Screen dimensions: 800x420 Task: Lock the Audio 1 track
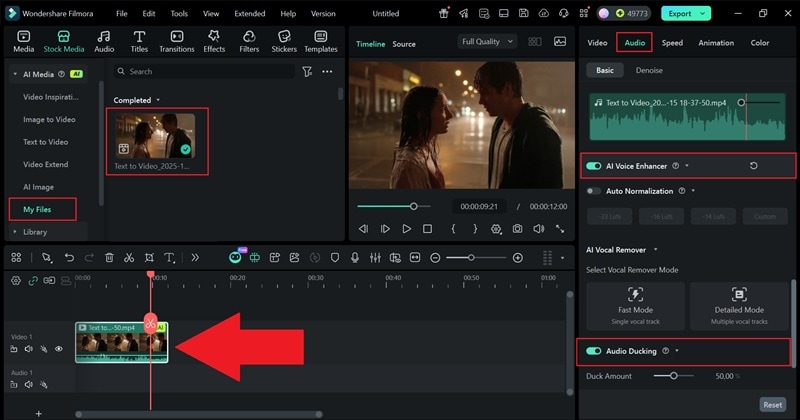[x=14, y=384]
